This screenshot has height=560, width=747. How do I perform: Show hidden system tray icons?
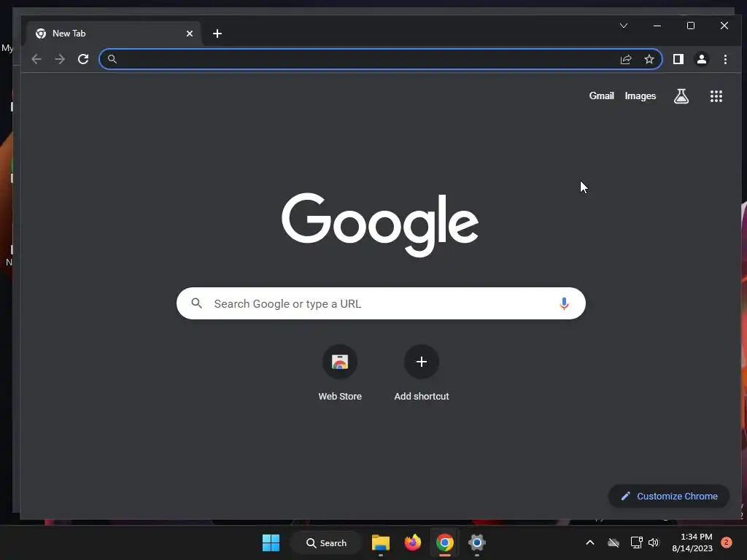pos(589,542)
